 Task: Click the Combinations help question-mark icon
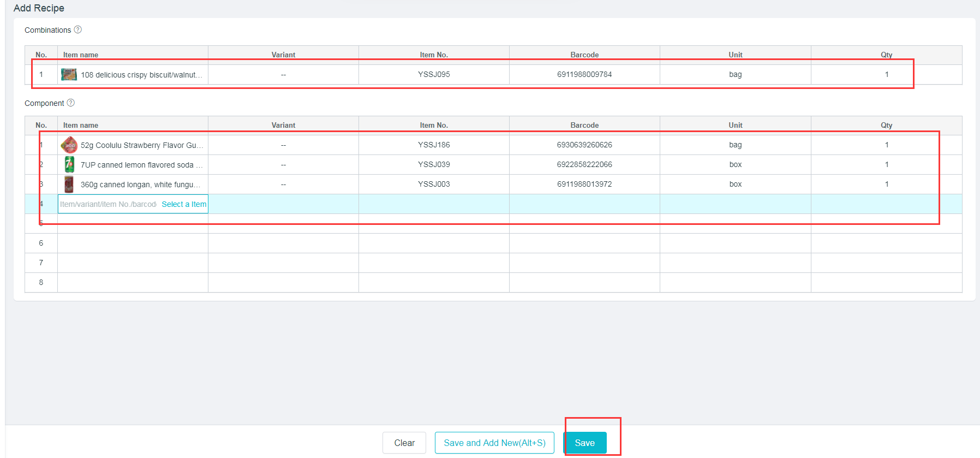point(78,29)
